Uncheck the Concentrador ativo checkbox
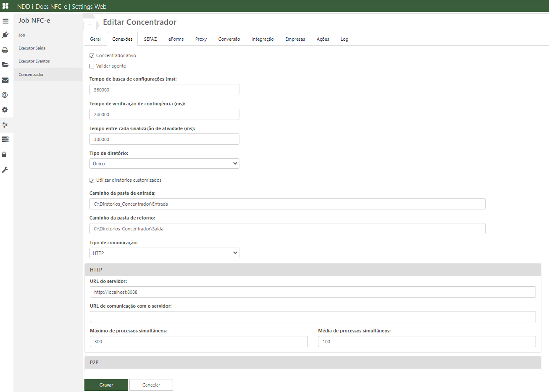The width and height of the screenshot is (549, 392). (x=92, y=55)
